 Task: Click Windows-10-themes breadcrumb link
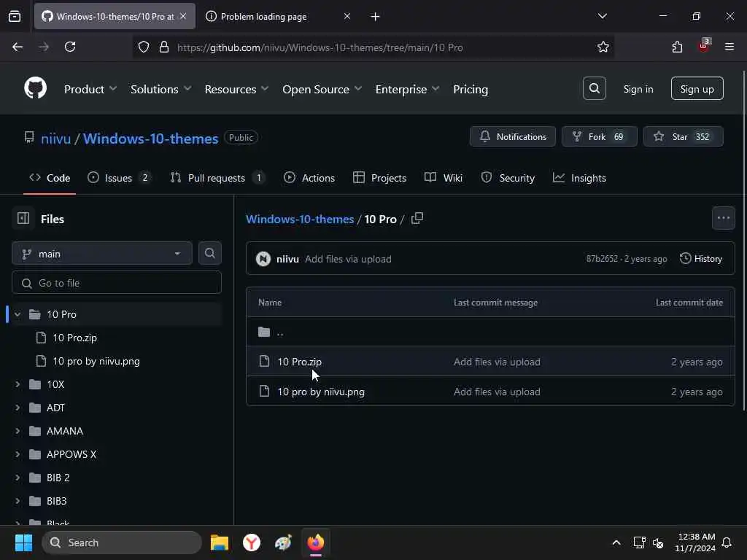click(x=300, y=219)
